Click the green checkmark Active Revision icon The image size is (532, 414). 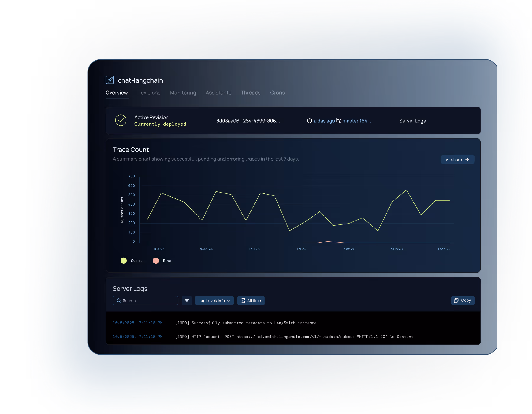pos(121,120)
